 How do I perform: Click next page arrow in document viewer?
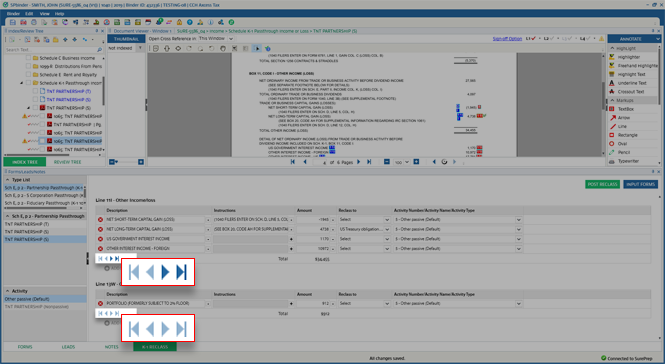click(x=359, y=162)
